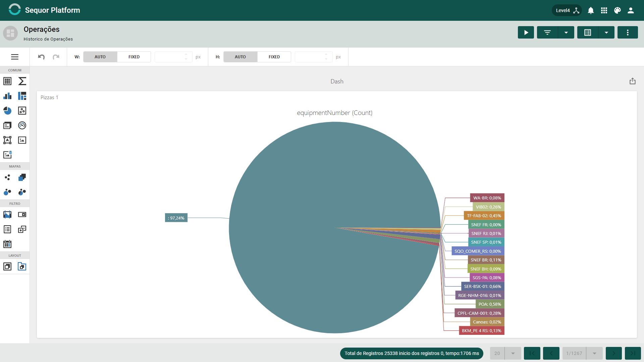Add a tree view filter widget
The image size is (644, 362).
point(22,229)
